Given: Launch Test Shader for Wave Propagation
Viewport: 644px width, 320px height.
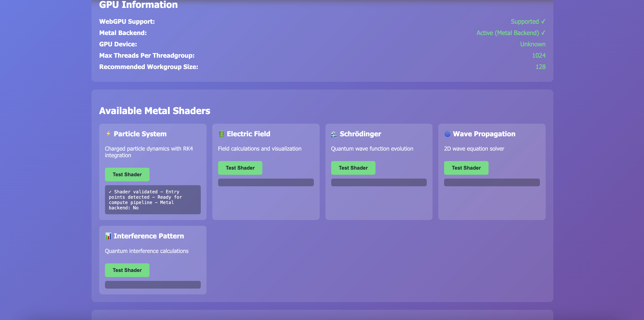Looking at the screenshot, I should coord(466,168).
